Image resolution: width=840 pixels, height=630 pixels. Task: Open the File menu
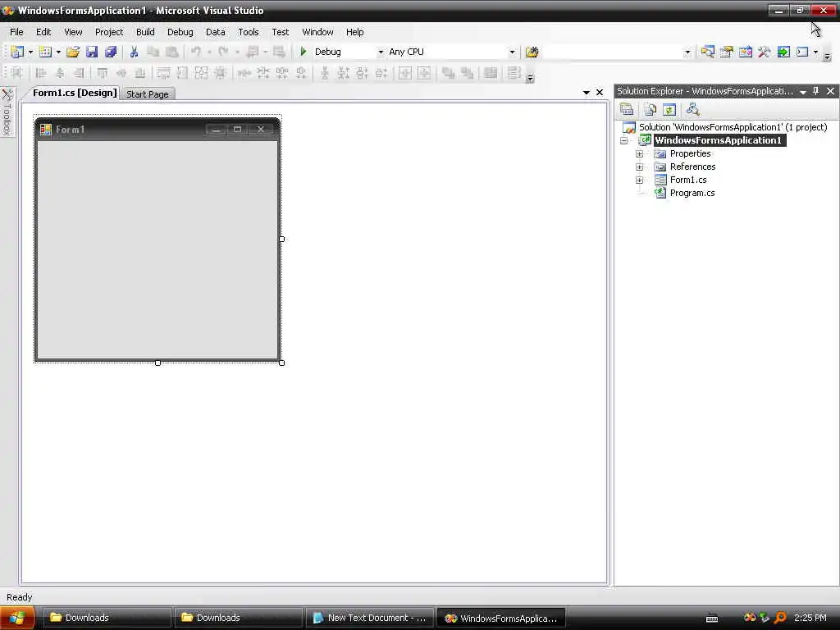(x=16, y=32)
